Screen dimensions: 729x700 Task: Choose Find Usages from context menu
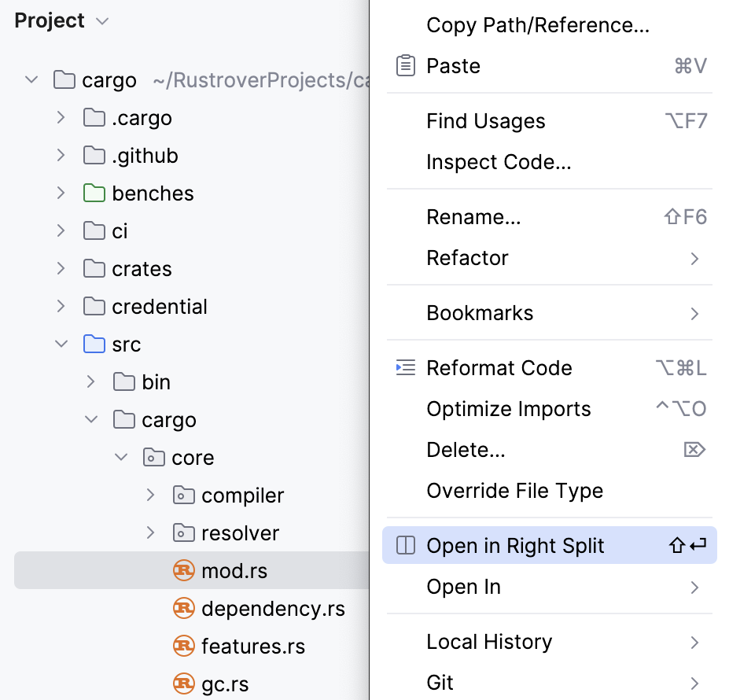[485, 121]
